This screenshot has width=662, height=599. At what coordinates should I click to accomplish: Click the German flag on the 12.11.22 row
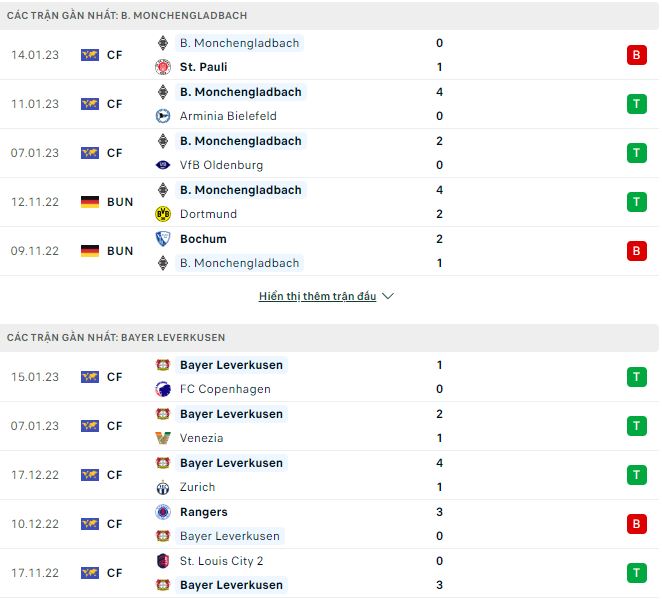(x=90, y=202)
